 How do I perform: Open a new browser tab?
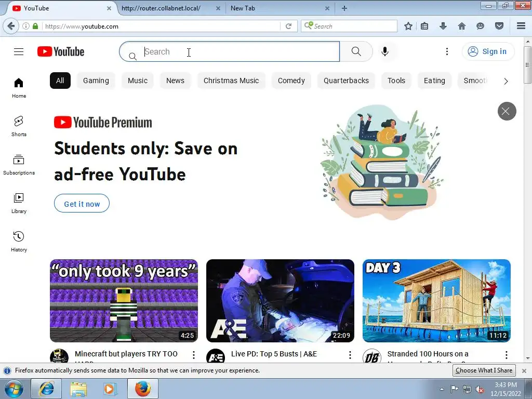click(x=344, y=8)
